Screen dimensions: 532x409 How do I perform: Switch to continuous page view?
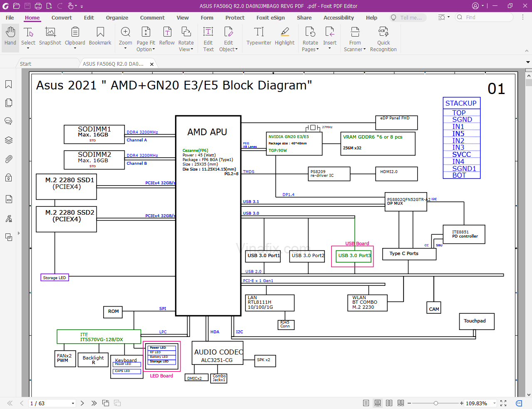coord(378,403)
